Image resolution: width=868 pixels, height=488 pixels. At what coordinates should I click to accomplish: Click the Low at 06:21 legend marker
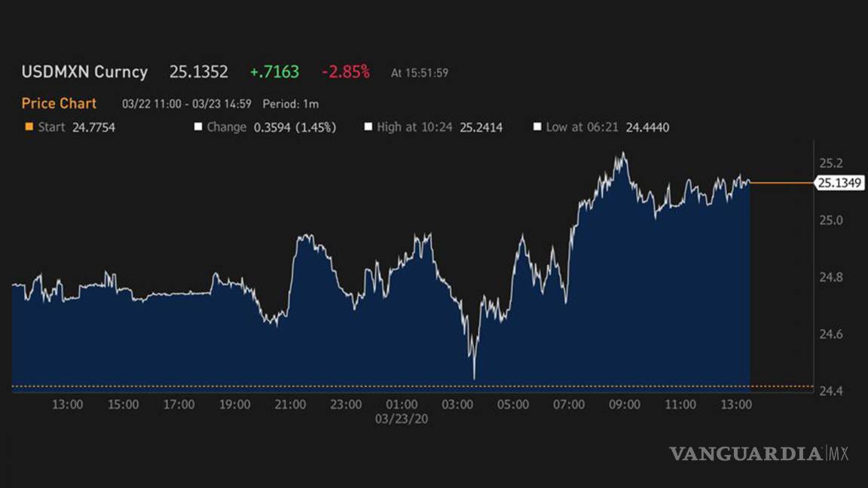537,127
